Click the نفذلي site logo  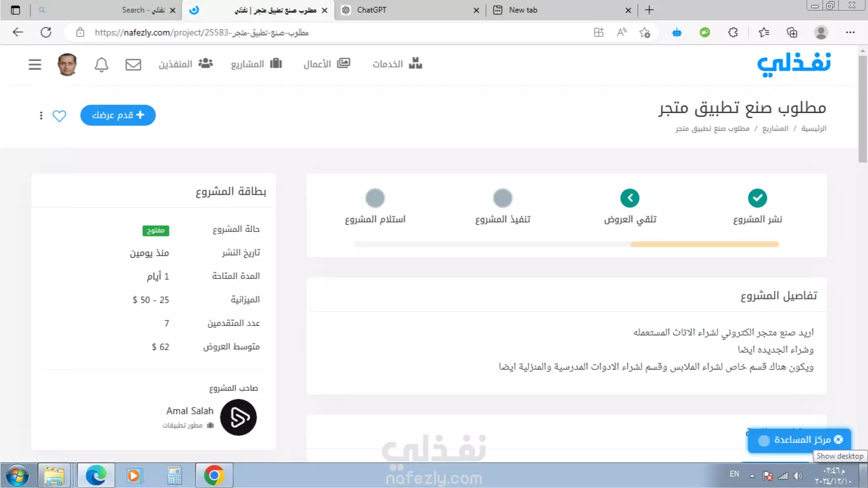[794, 65]
